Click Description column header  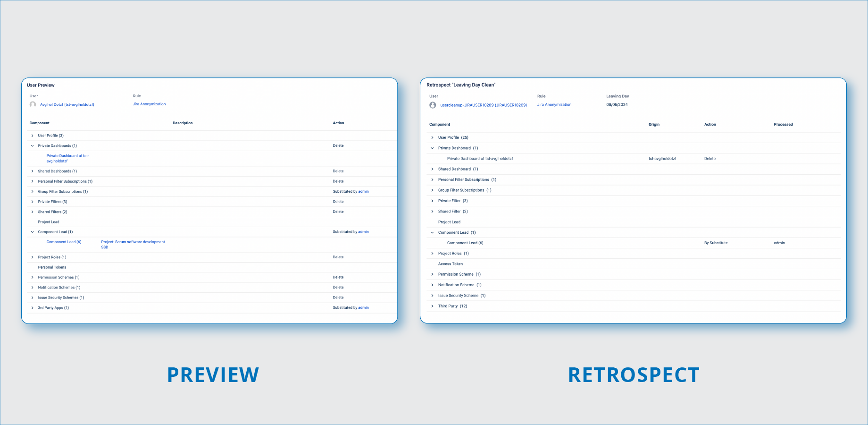tap(183, 123)
